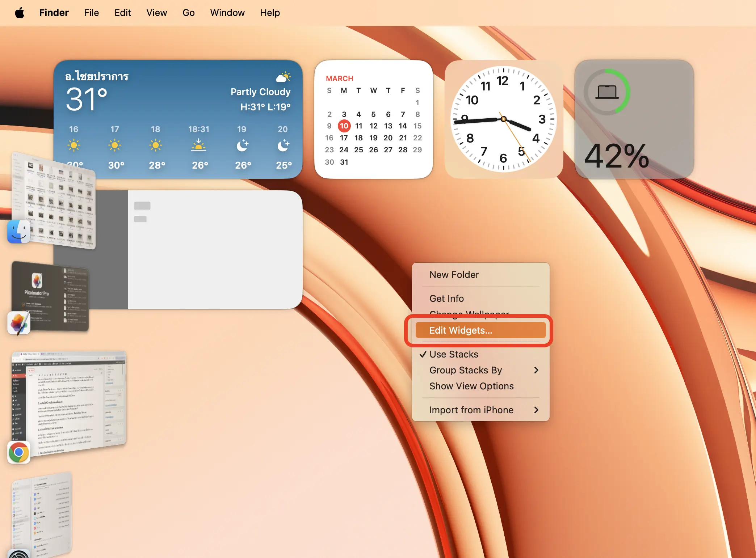Select March 10 in Calendar widget
Image resolution: width=756 pixels, height=558 pixels.
pos(344,126)
